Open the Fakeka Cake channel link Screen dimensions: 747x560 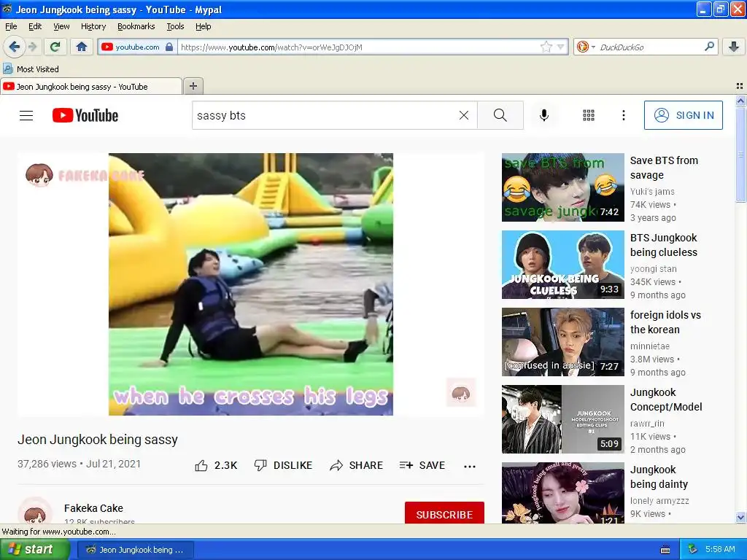pyautogui.click(x=93, y=508)
